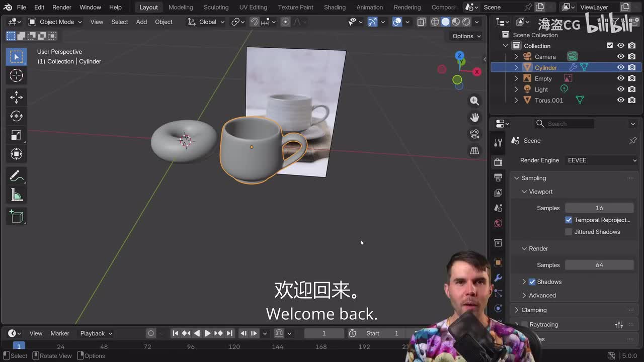Collapse the Viewport subpanel
Viewport: 644px width, 362px height.
tap(524, 192)
